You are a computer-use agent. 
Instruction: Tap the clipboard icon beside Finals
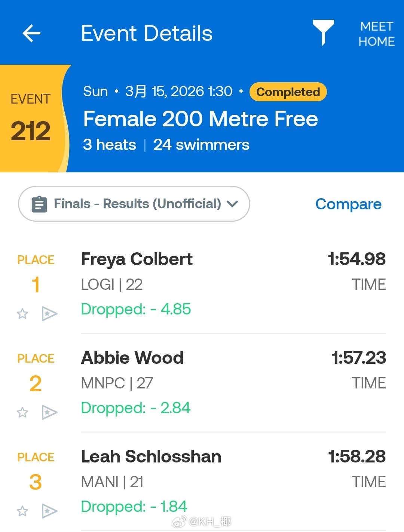39,204
